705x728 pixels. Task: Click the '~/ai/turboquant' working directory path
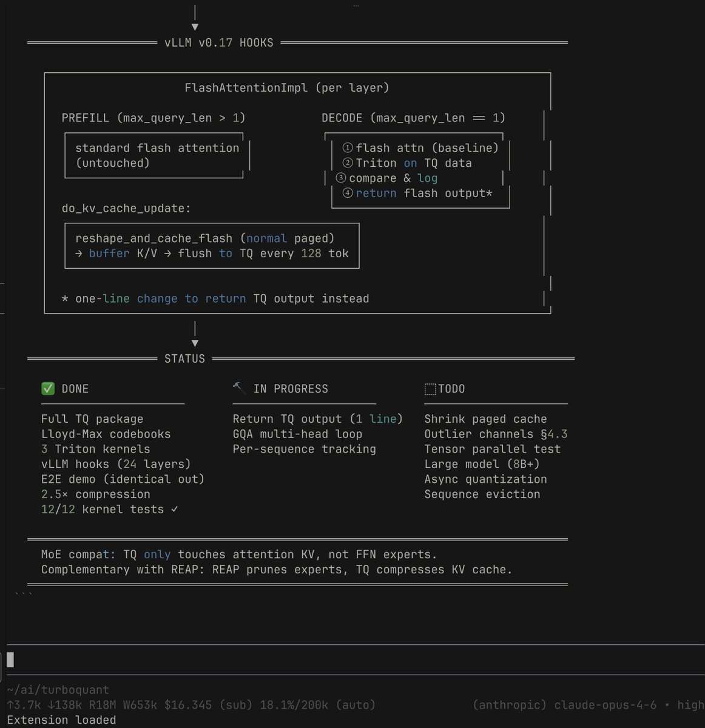point(58,690)
